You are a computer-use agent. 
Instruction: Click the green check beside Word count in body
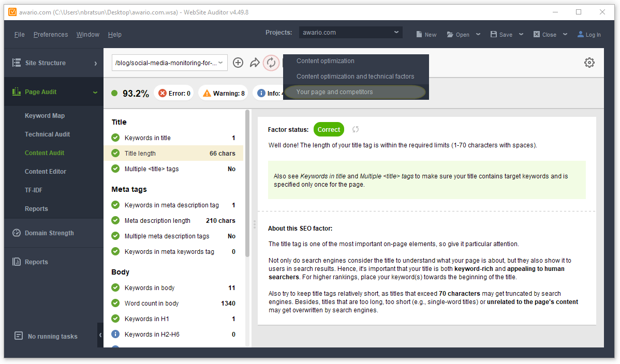pyautogui.click(x=115, y=303)
